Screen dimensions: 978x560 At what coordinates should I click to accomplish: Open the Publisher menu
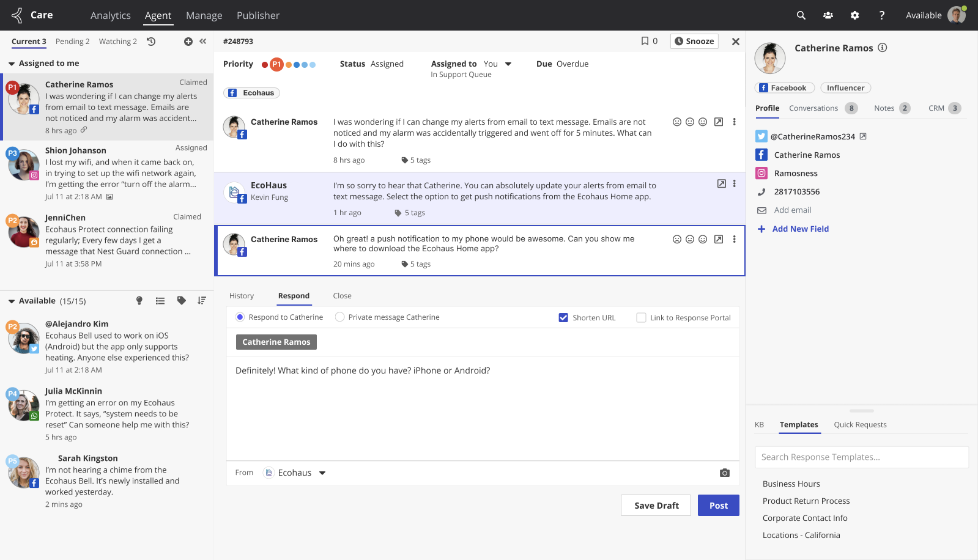click(258, 15)
